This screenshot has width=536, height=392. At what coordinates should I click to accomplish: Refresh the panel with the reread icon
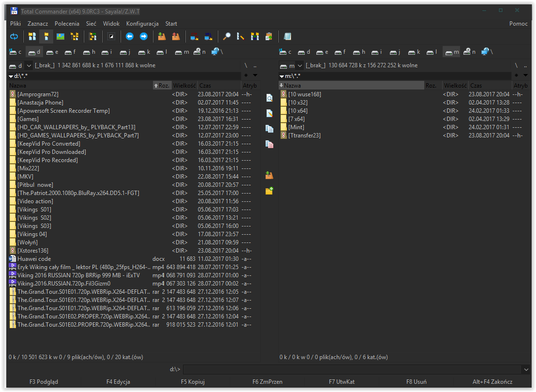click(14, 36)
